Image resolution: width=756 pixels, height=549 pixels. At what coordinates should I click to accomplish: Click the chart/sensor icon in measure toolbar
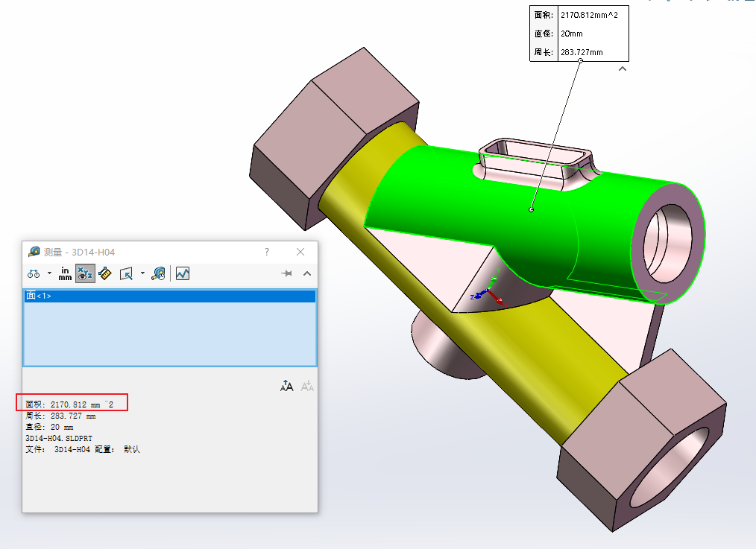click(x=183, y=273)
